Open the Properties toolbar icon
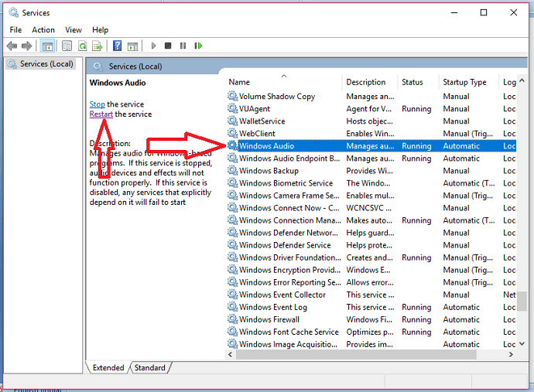 pos(67,46)
